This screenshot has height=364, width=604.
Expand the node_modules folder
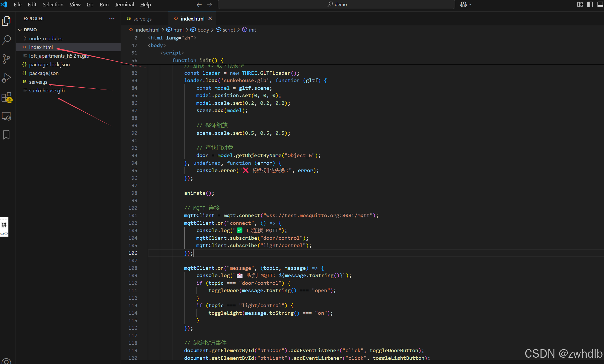click(x=25, y=38)
